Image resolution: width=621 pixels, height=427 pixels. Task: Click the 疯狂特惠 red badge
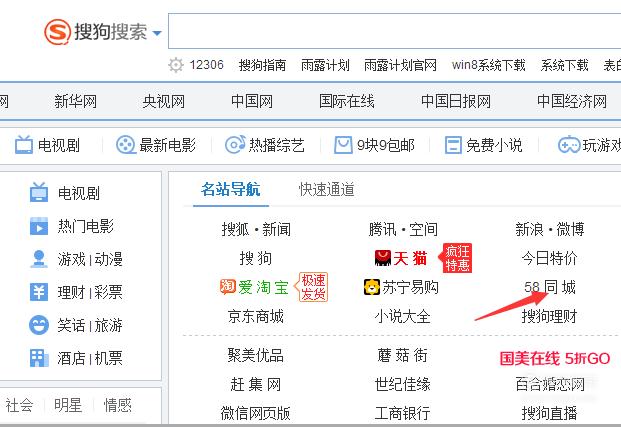[x=455, y=258]
